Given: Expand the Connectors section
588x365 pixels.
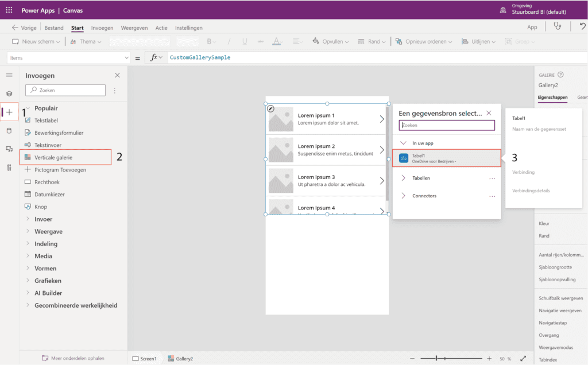Looking at the screenshot, I should [403, 196].
